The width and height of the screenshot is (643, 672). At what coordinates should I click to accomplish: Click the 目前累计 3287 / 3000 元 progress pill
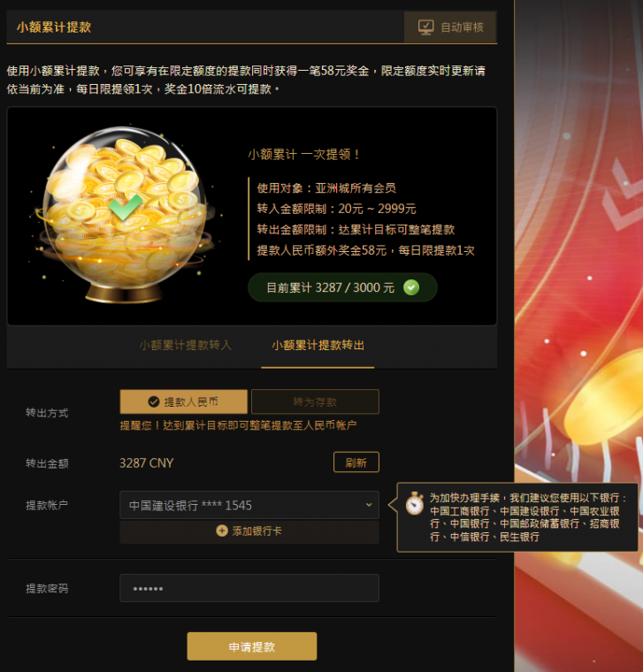(342, 287)
